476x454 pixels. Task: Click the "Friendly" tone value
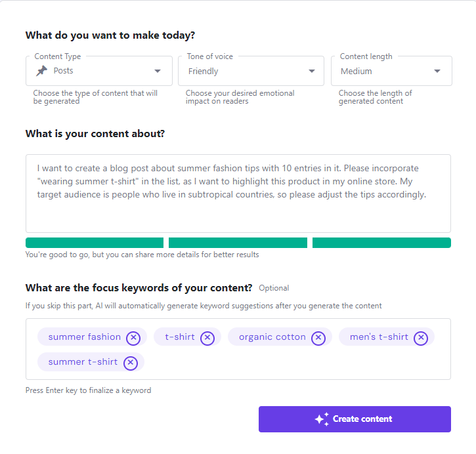pos(204,72)
